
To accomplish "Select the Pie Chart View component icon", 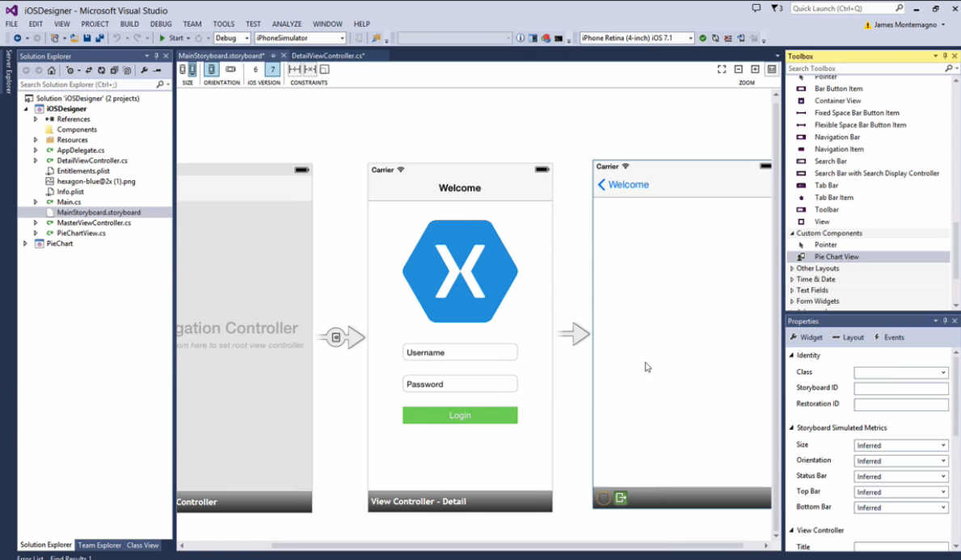I will tap(801, 257).
